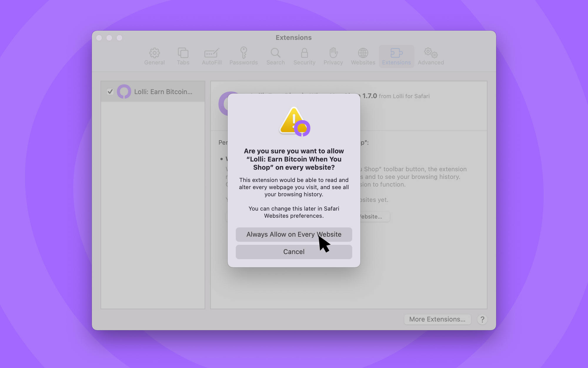Click the dialog heading 'Are you sure'
Viewport: 588px width, 368px height.
(x=294, y=159)
